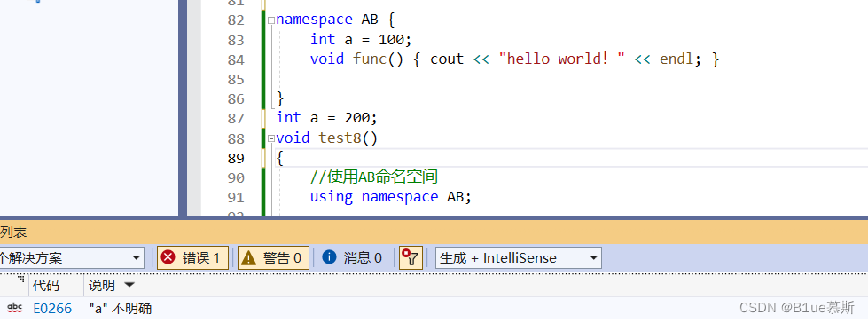Click the "hello world! " string literal
This screenshot has height=323, width=868.
561,59
